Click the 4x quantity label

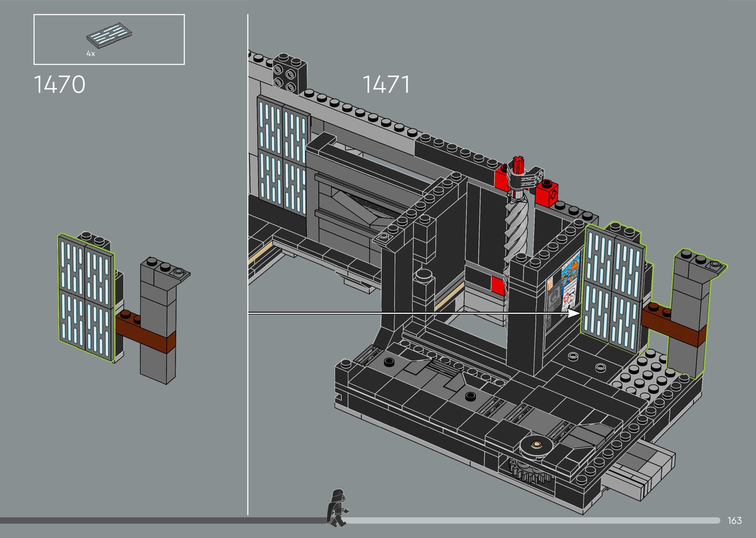click(91, 54)
